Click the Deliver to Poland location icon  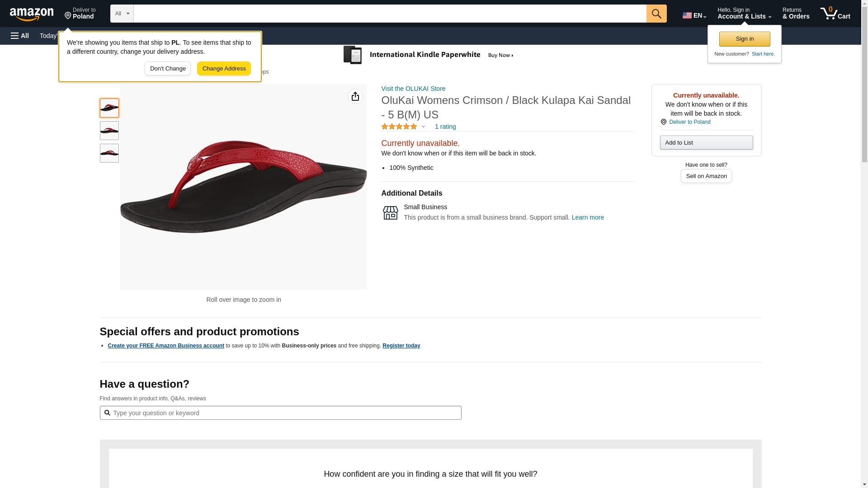pos(664,122)
